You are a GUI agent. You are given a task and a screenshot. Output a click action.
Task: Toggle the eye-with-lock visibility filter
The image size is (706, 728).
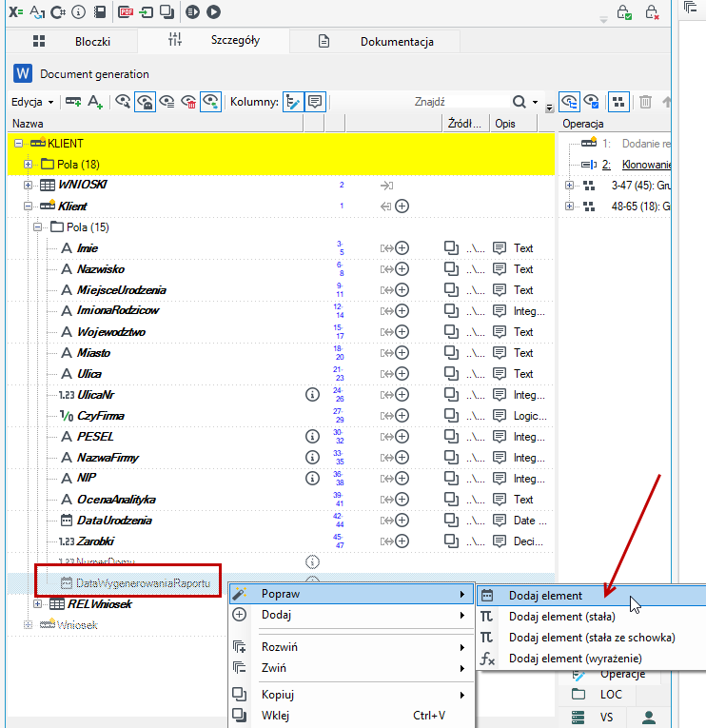tap(145, 102)
